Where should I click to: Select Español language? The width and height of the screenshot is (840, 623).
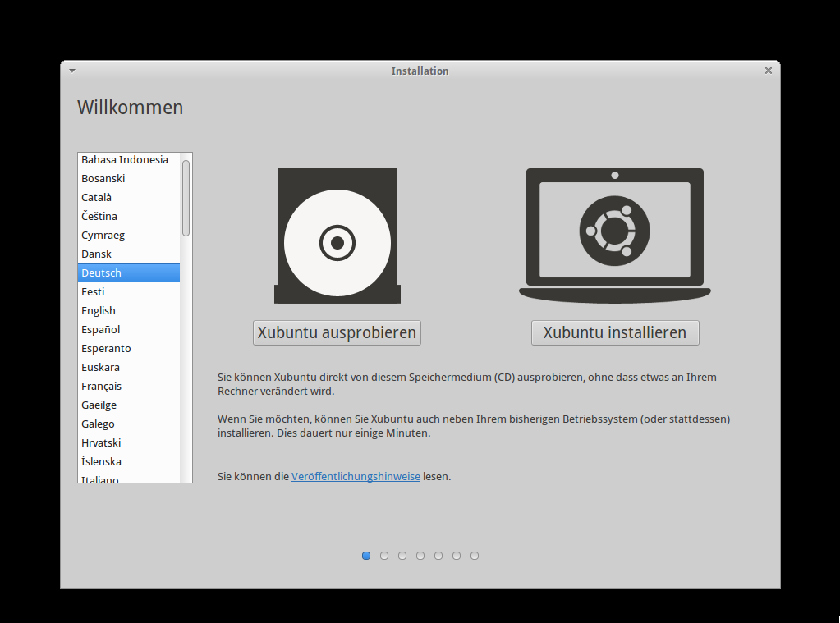coord(129,329)
